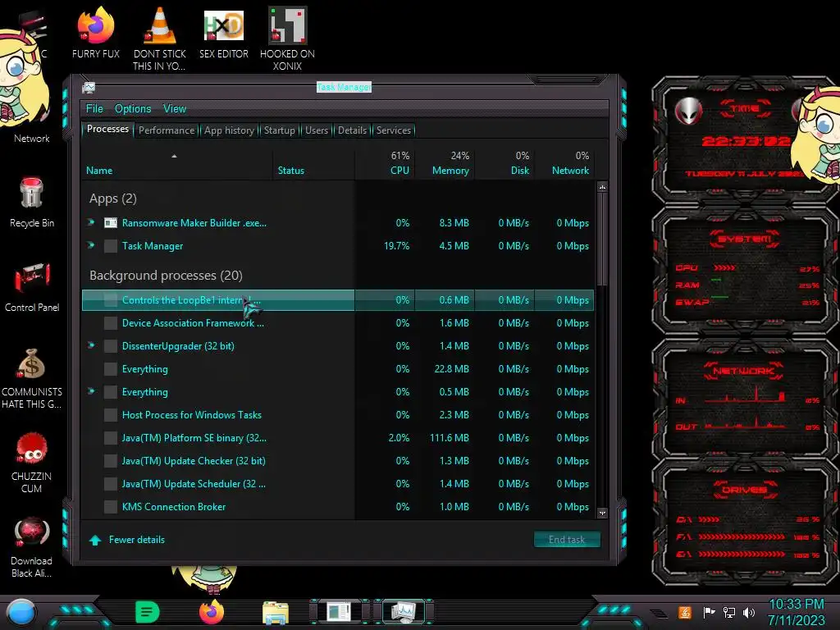This screenshot has height=630, width=840.
Task: Open the Options menu
Action: click(x=133, y=109)
